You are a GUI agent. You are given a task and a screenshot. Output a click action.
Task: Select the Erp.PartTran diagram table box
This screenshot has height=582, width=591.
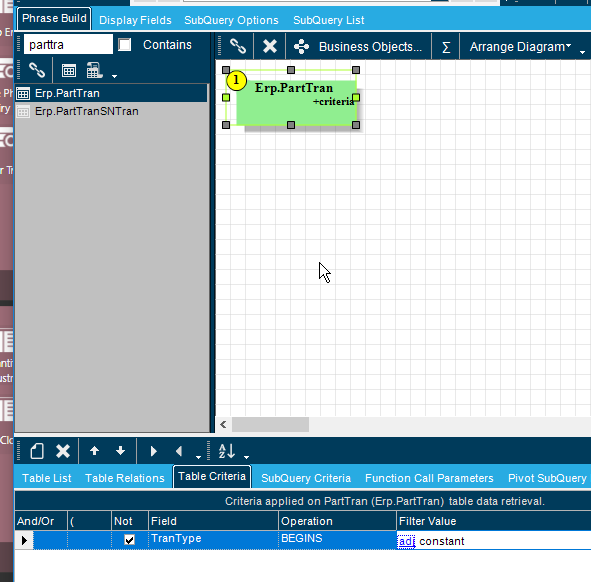[297, 103]
